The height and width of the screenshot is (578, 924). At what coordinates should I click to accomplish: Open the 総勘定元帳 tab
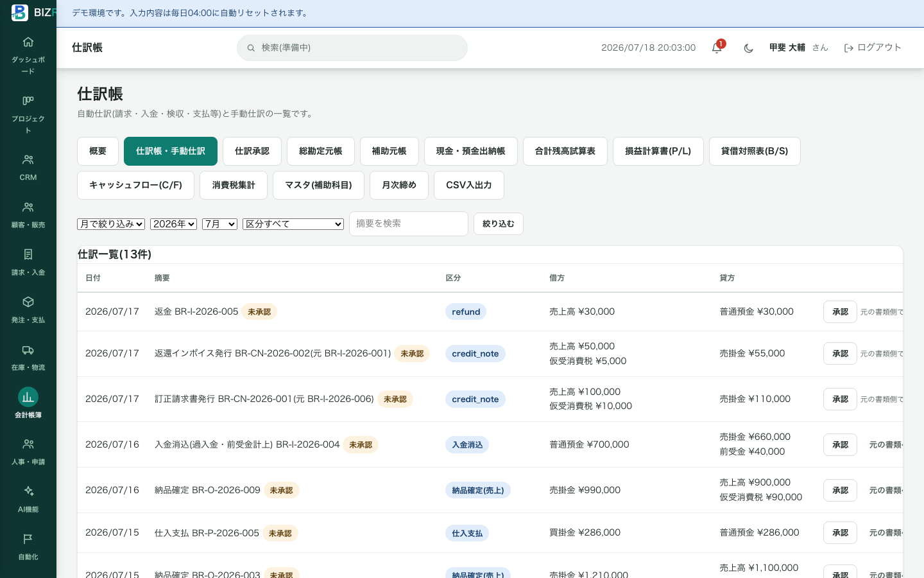click(321, 151)
